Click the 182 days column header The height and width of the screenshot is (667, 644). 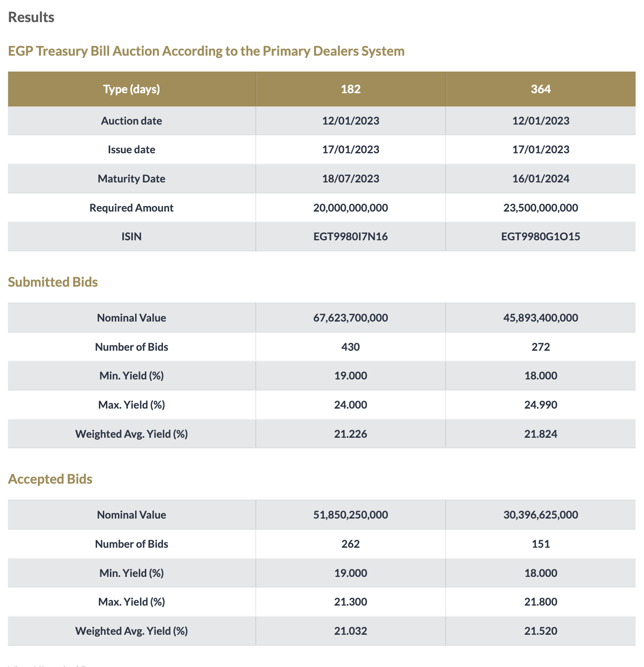351,89
